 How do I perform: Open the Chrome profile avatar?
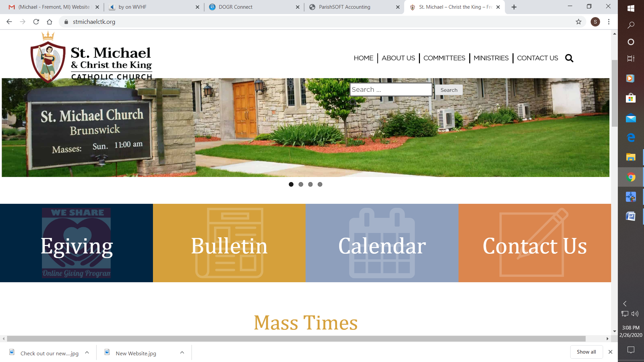pos(595,22)
